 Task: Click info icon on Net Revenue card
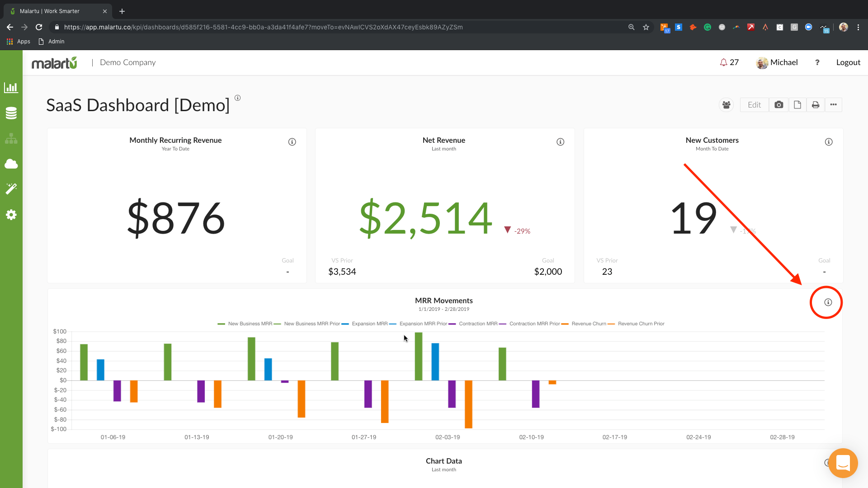(560, 142)
